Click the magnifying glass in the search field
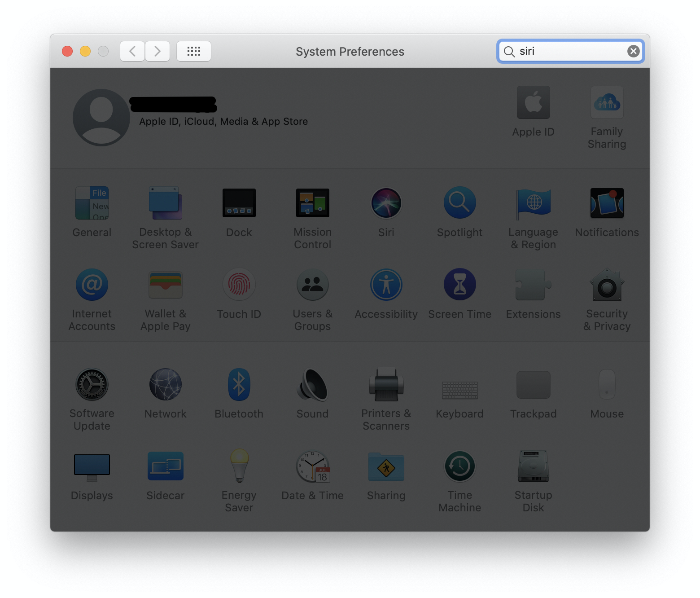Screen dimensions: 700x598 point(509,52)
